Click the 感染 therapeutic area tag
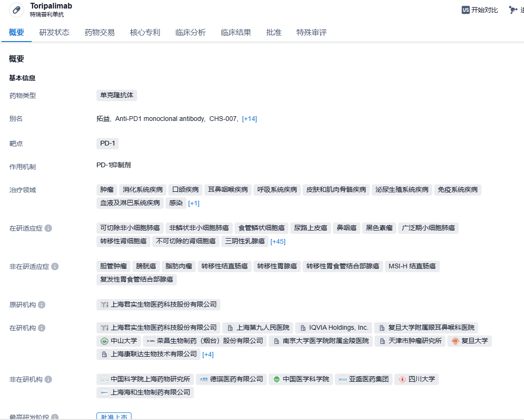Viewport: 524px width, 420px height. click(176, 203)
